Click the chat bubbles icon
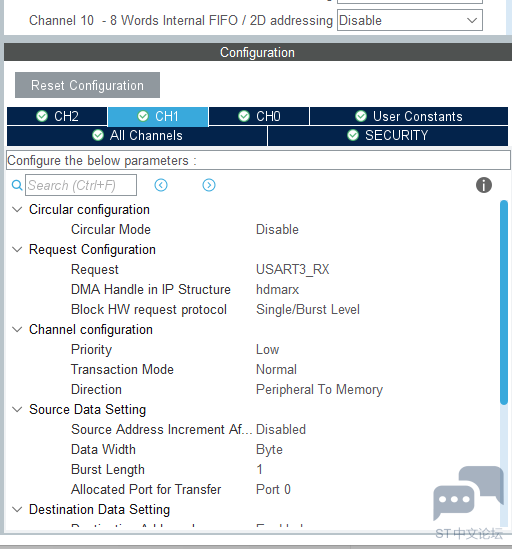The width and height of the screenshot is (512, 549). 468,492
